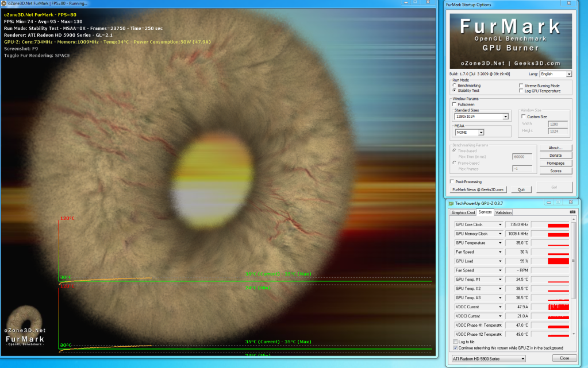Click the 21.0 A VDDCI Current value
The height and width of the screenshot is (368, 588).
[517, 316]
